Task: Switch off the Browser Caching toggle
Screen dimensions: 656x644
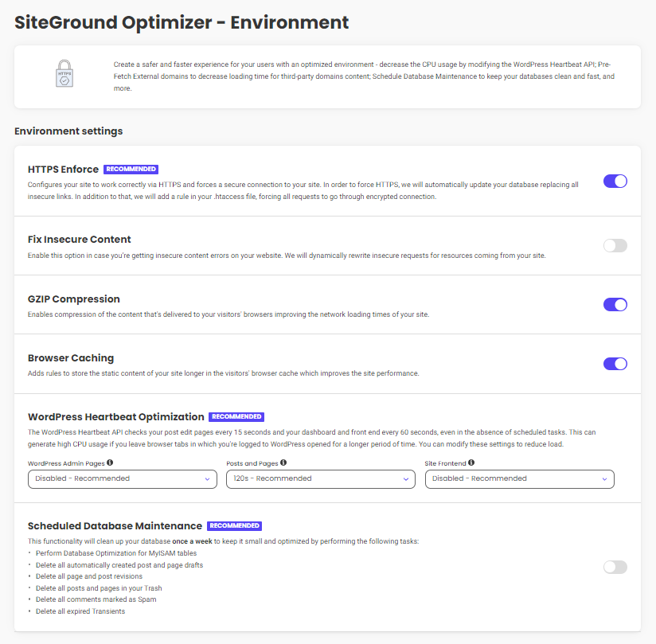Action: tap(615, 364)
